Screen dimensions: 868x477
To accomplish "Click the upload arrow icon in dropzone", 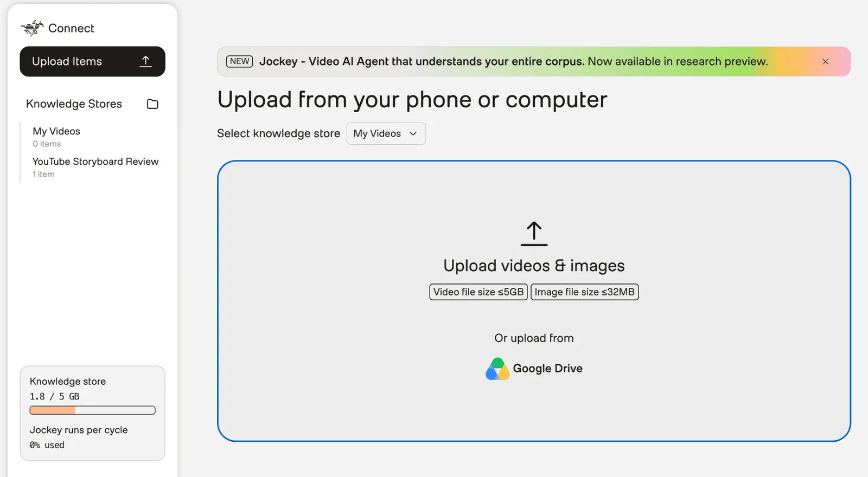I will pos(534,234).
